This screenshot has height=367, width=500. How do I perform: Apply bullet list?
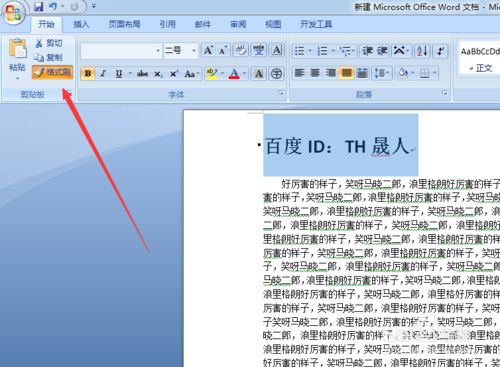[x=300, y=51]
